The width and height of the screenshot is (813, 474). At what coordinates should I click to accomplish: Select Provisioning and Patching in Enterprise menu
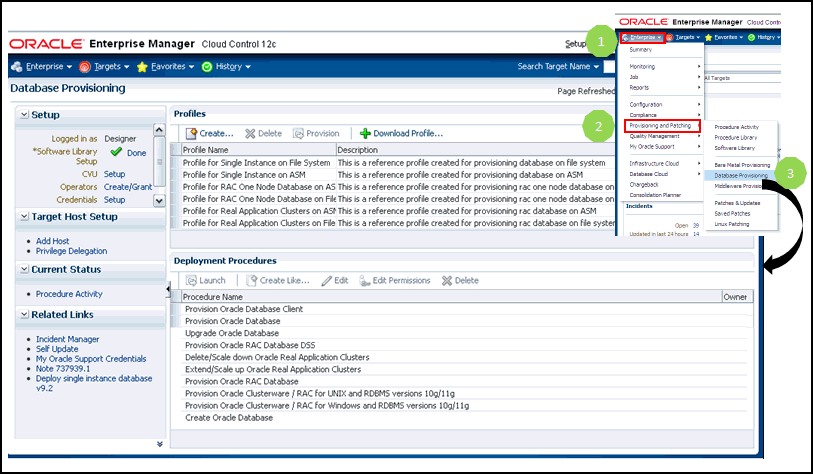tap(662, 126)
